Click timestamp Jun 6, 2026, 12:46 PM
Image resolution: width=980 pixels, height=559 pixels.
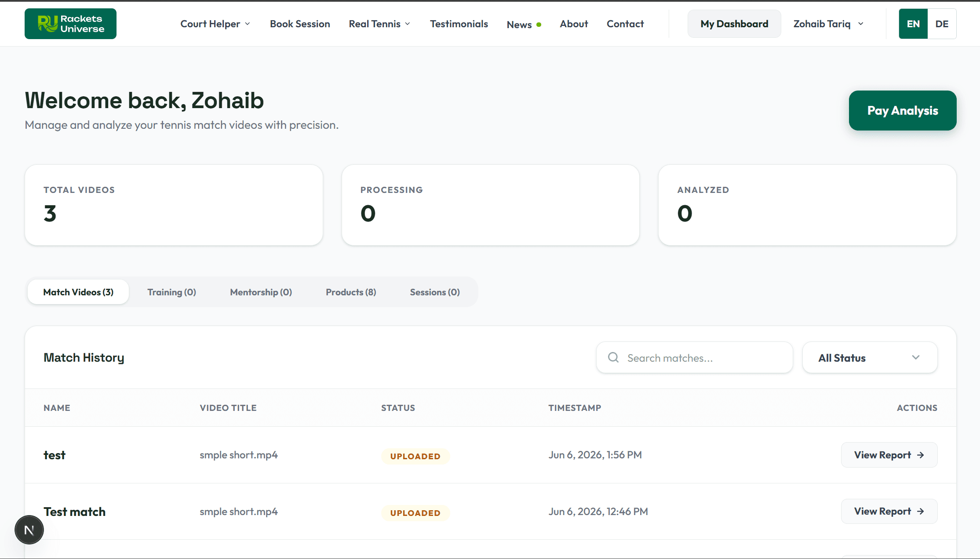pos(598,512)
